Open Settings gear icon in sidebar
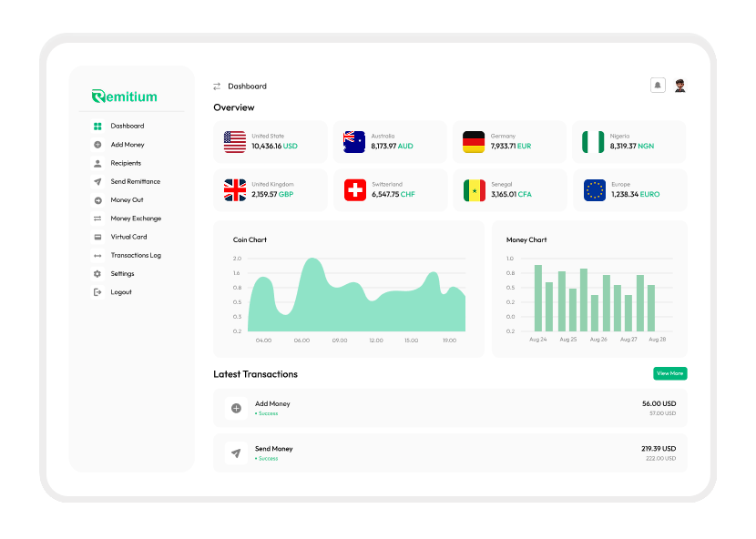 click(x=97, y=274)
